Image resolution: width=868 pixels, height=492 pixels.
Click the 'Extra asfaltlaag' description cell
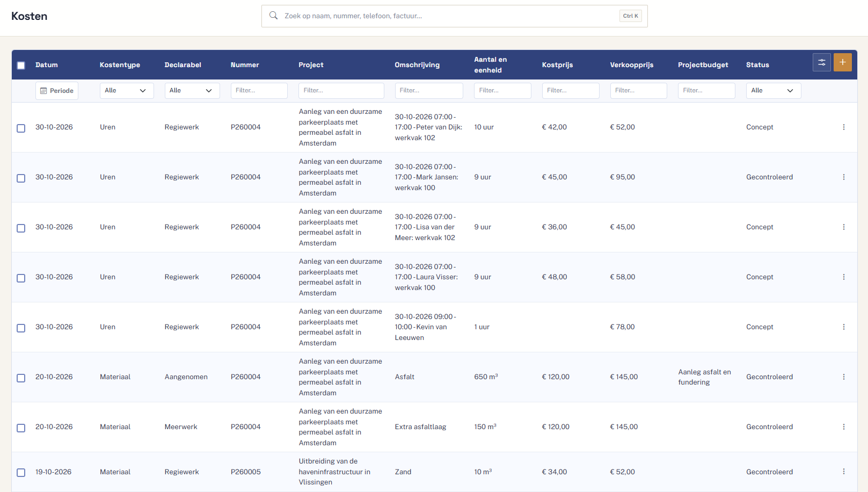pyautogui.click(x=420, y=427)
